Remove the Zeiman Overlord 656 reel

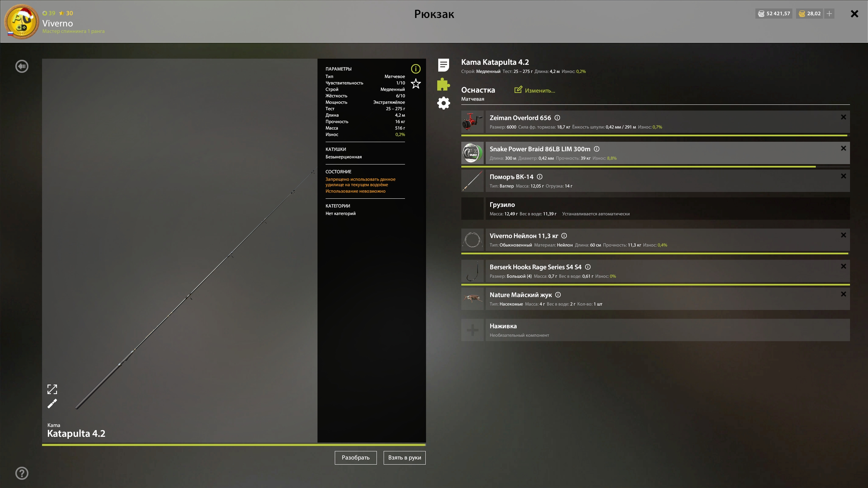[x=843, y=117]
